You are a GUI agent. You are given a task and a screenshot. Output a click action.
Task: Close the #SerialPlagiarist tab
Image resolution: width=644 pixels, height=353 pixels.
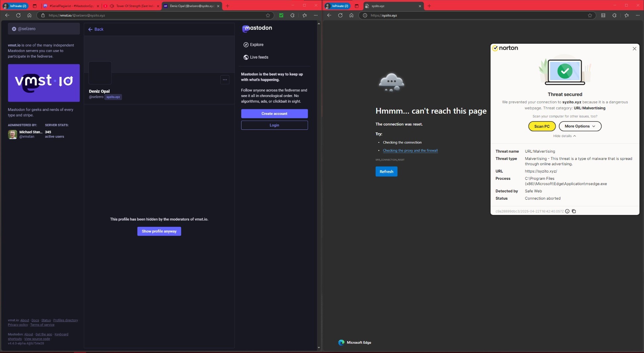(98, 6)
